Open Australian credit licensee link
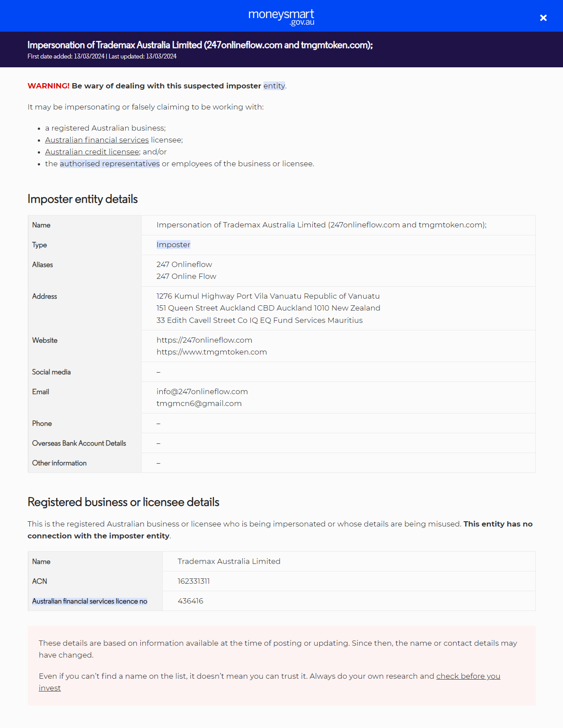Viewport: 563px width, 728px height. (92, 152)
